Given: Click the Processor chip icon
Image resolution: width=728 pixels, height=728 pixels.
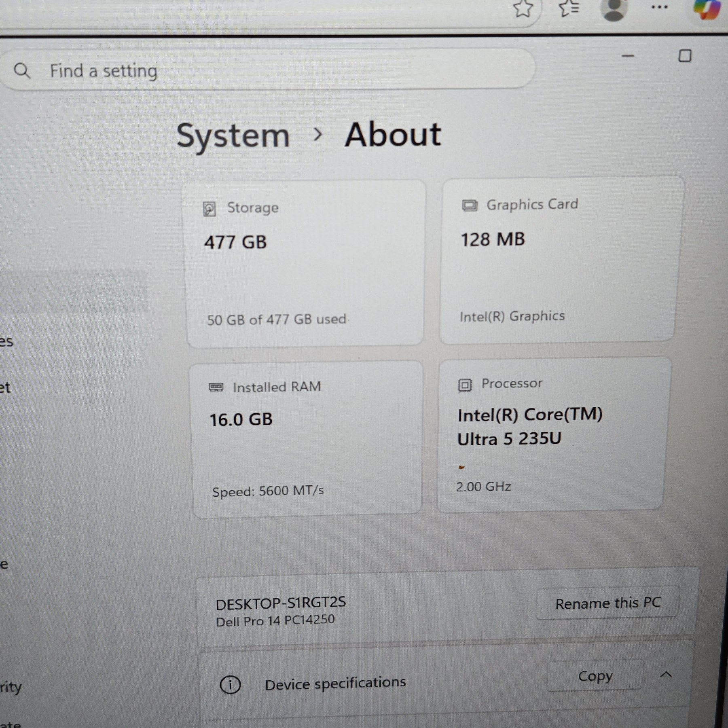Looking at the screenshot, I should pyautogui.click(x=465, y=385).
